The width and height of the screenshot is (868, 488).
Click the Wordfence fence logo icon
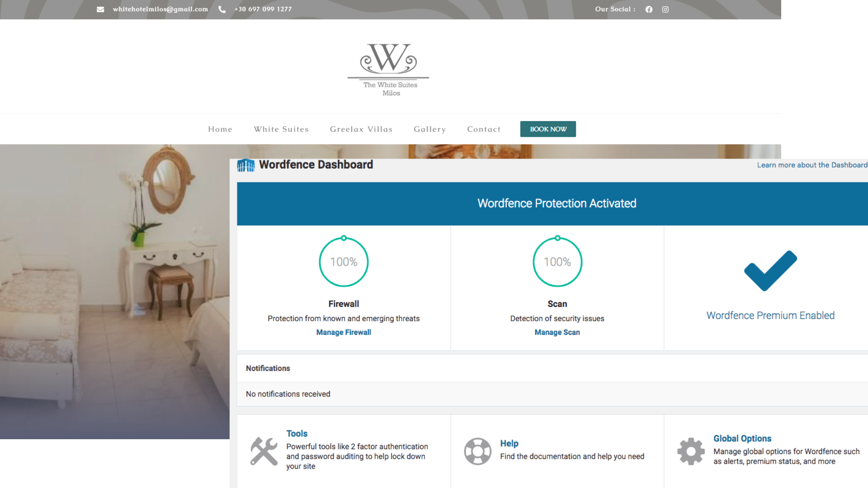[246, 165]
